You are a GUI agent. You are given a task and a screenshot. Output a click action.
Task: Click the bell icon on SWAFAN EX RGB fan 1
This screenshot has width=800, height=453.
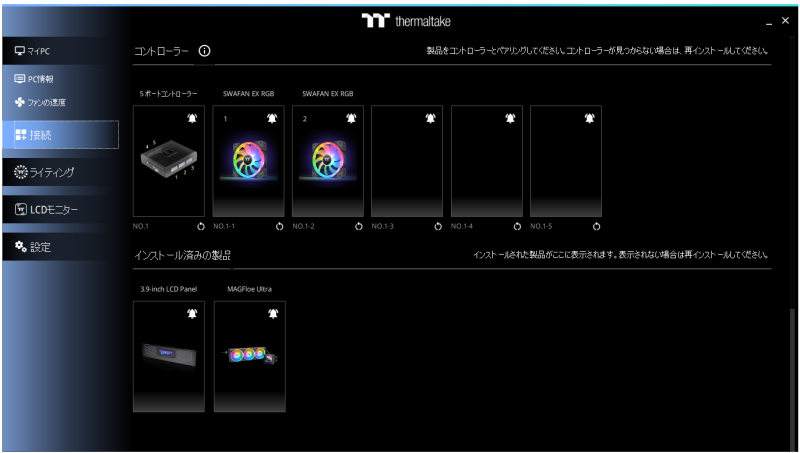(x=270, y=118)
